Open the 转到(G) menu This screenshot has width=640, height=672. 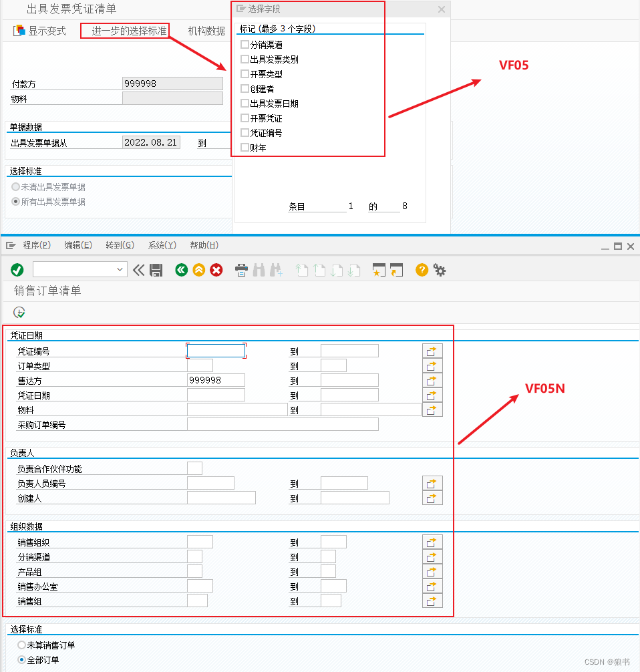120,244
